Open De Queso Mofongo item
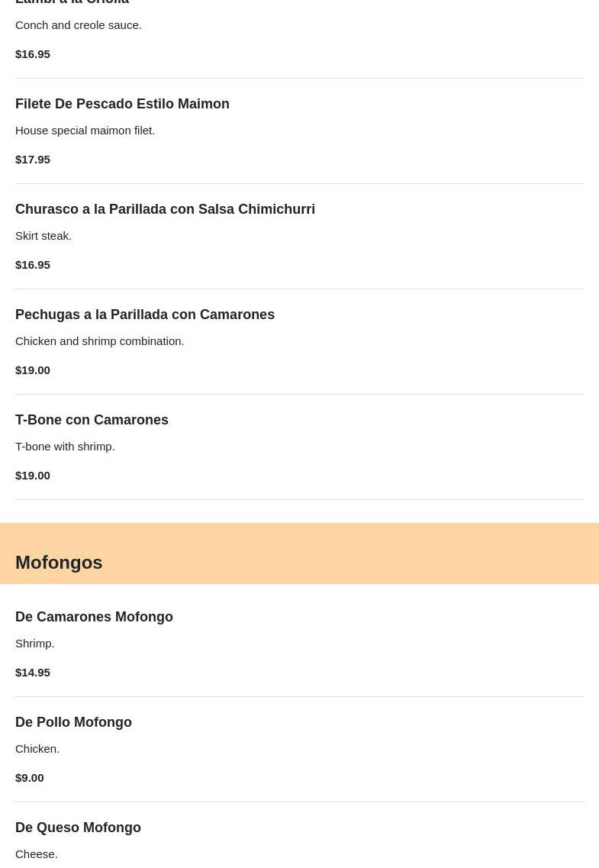Screen dimensions: 599x868 (78, 828)
